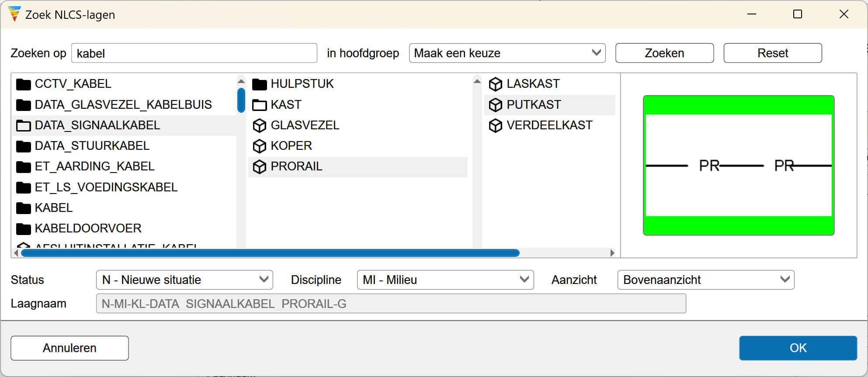Image resolution: width=868 pixels, height=377 pixels.
Task: Select the KABELDOORVOER tree entry
Action: [88, 228]
